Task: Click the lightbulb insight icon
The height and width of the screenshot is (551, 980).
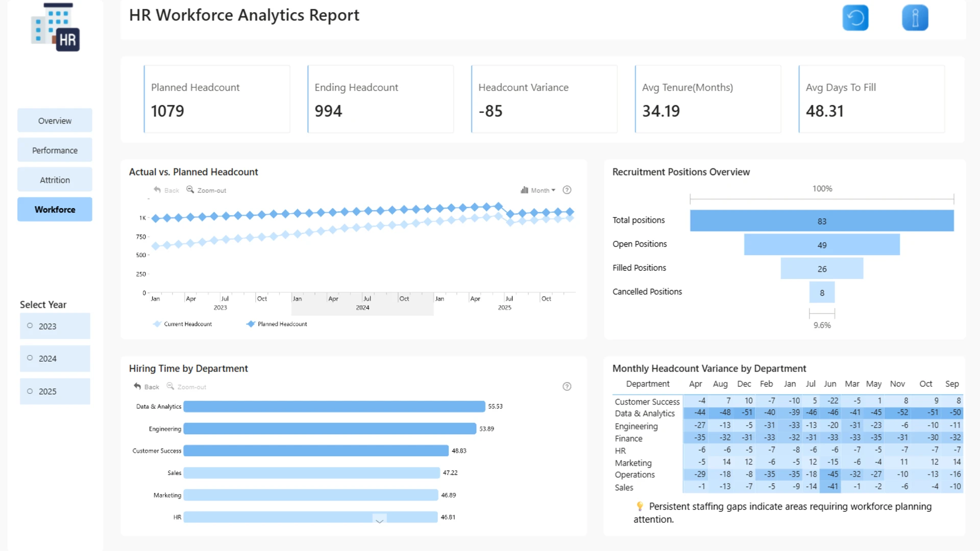Action: (x=640, y=506)
